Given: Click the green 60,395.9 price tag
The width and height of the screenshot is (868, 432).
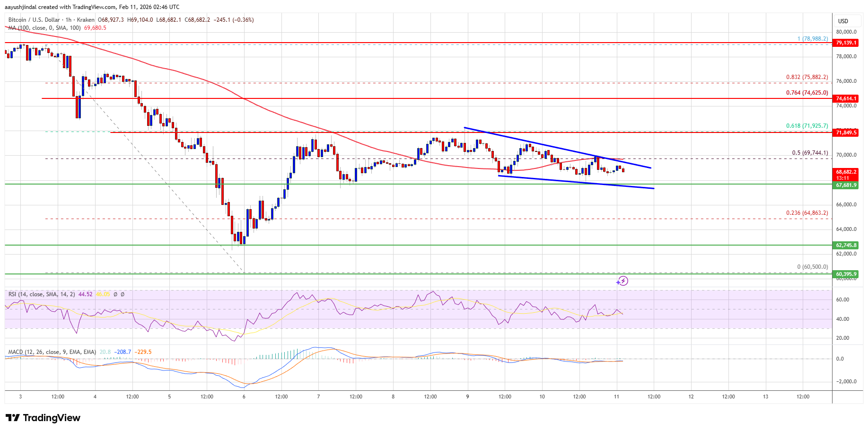Looking at the screenshot, I should point(846,274).
